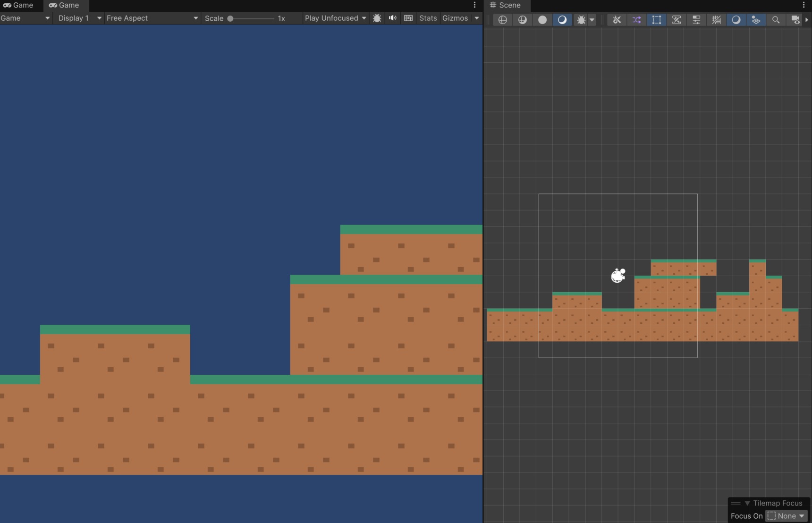Select the second Game tab
The height and width of the screenshot is (523, 812).
pos(64,5)
